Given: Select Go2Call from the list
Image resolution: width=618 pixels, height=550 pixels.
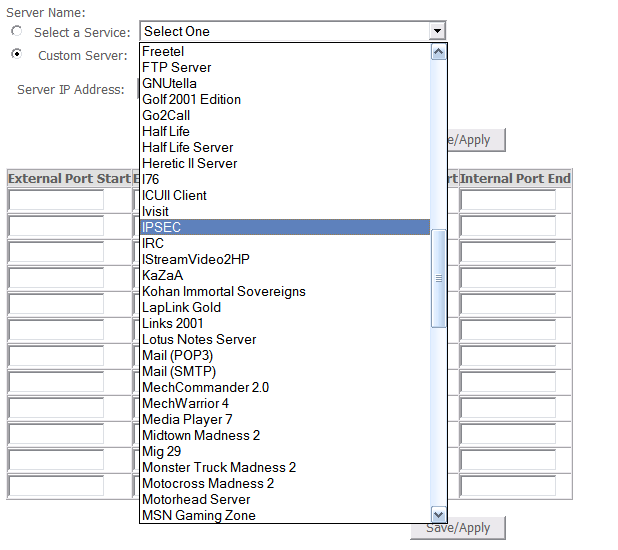Looking at the screenshot, I should pos(285,116).
